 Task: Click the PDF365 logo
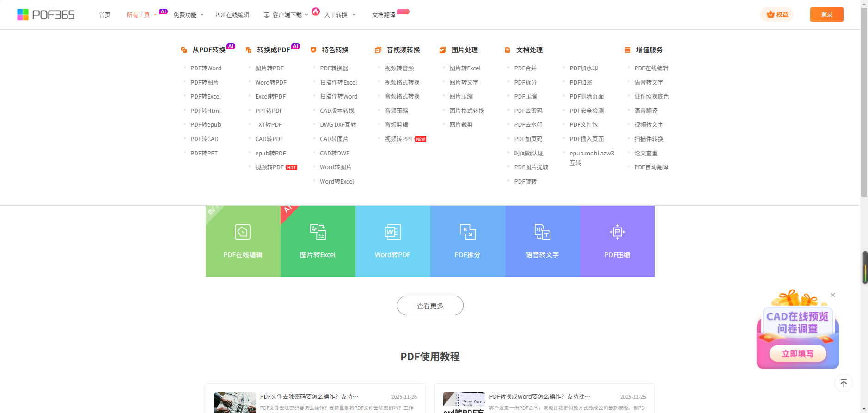click(46, 15)
